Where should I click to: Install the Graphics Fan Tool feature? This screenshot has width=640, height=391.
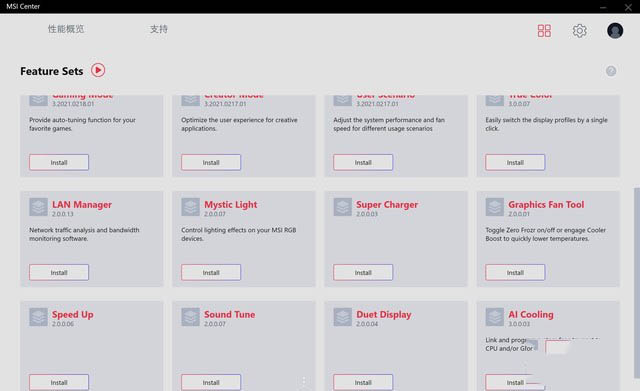(515, 272)
